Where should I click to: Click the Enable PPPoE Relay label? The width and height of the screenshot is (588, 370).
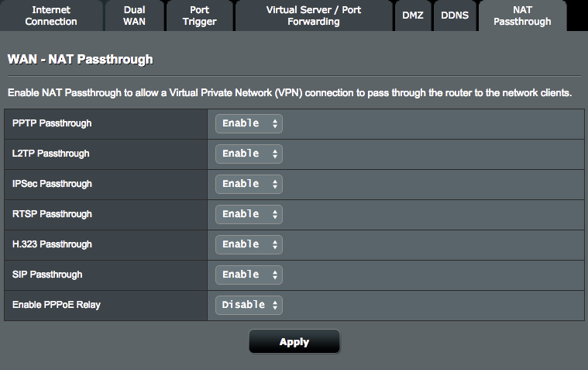click(57, 305)
